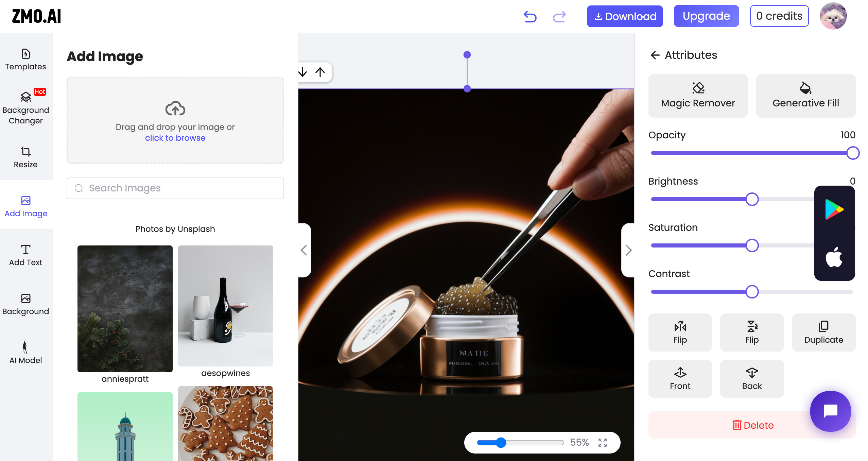The height and width of the screenshot is (461, 868).
Task: Click the canvas zoom slider handle
Action: 501,443
